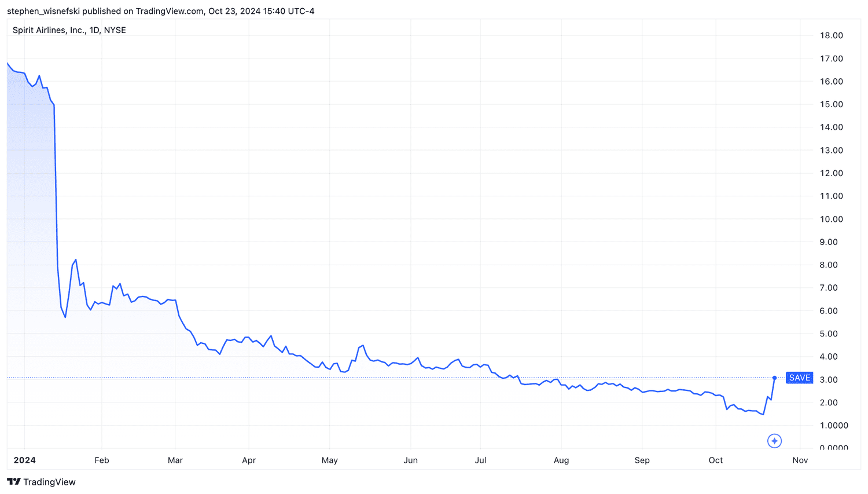
Task: Click the 14.00 price axis label
Action: point(831,127)
